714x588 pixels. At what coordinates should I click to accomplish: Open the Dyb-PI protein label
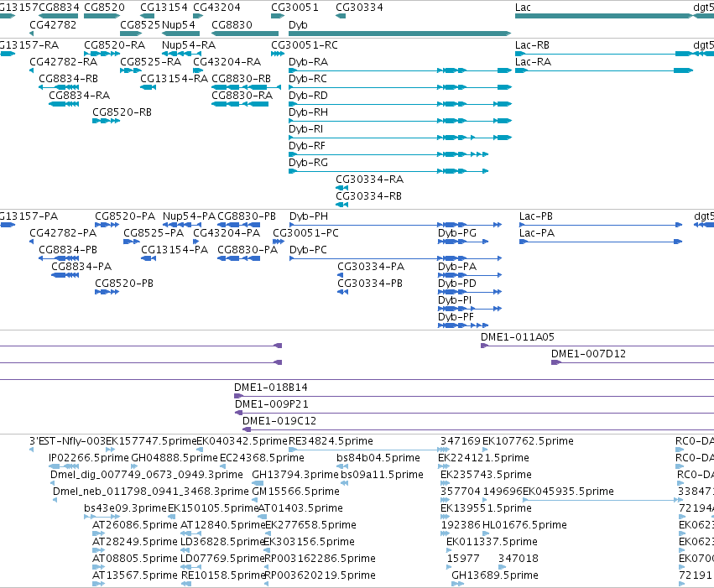455,300
